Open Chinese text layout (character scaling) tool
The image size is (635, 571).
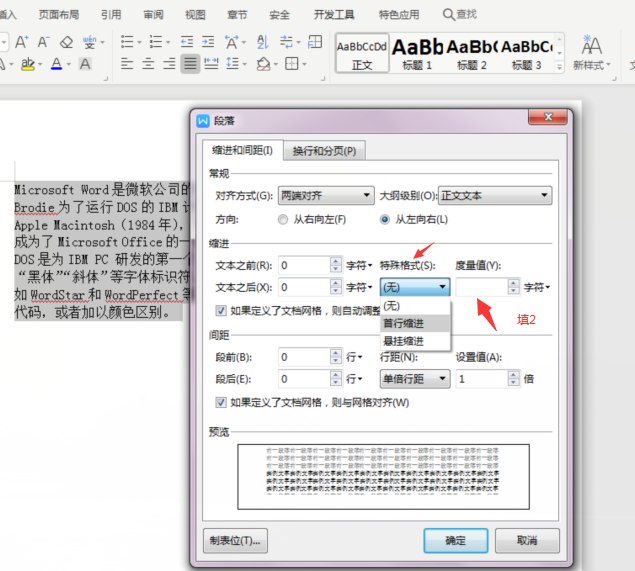coord(232,42)
